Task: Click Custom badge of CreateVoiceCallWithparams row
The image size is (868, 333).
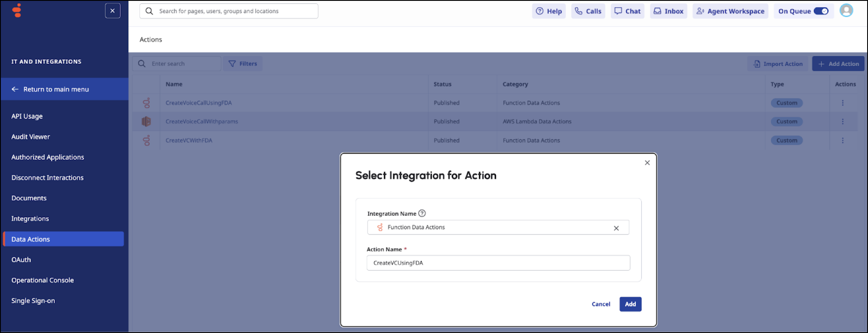Action: coord(787,121)
